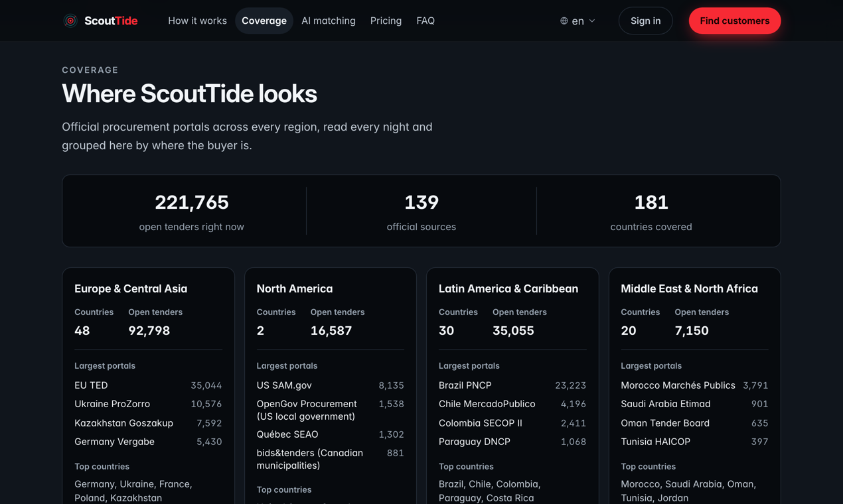
Task: Select the Coverage nav tab
Action: point(264,21)
